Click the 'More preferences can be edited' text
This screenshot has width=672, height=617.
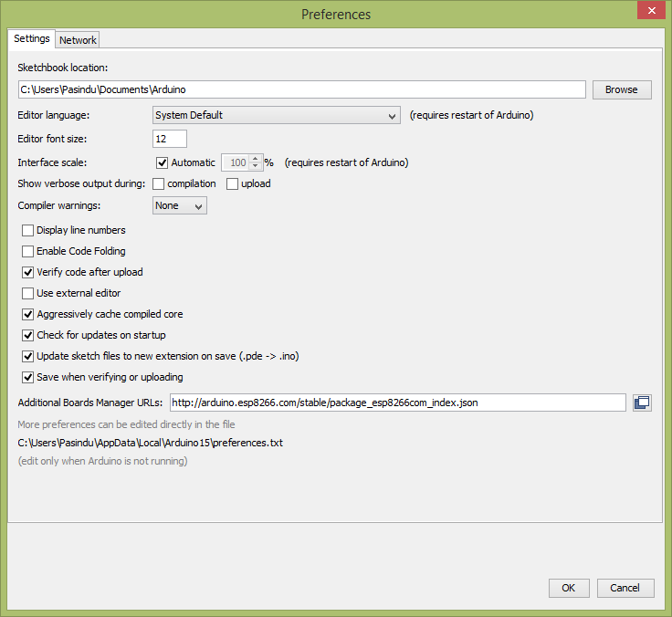point(126,424)
